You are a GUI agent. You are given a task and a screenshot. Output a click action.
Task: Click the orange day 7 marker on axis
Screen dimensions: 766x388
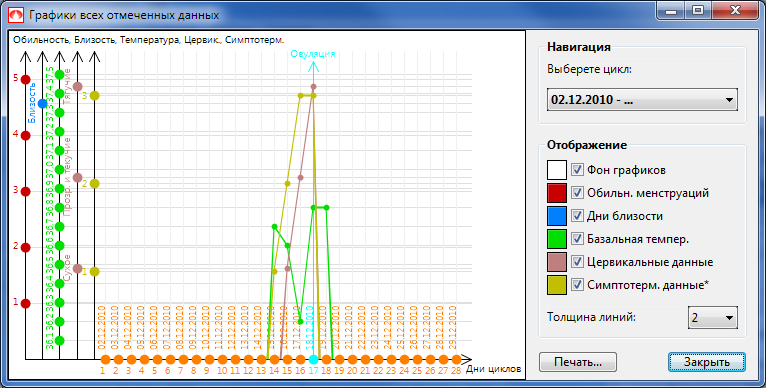click(183, 360)
